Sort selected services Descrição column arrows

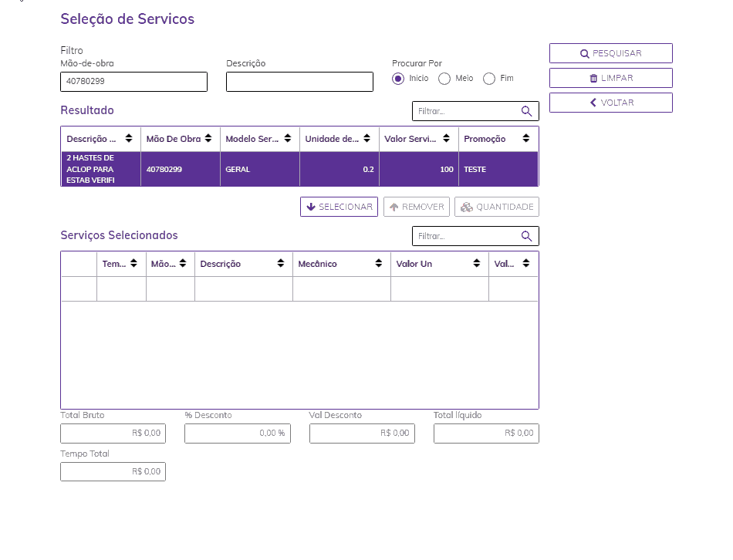(x=281, y=263)
